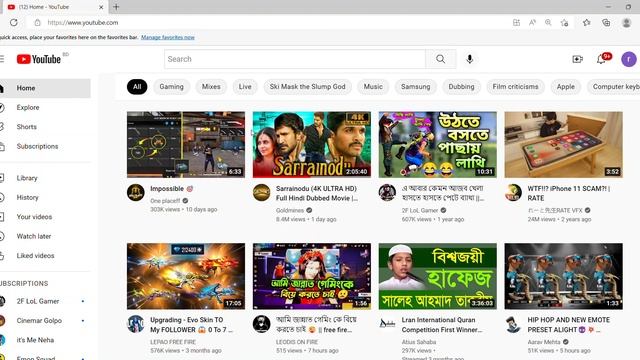This screenshot has width=640, height=360.
Task: Close the YouTube browser tab
Action: point(101,7)
